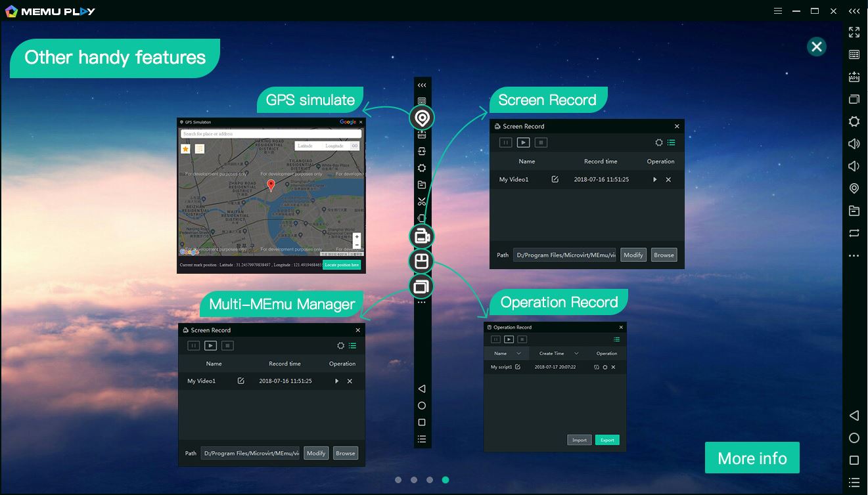Click the back triangle on the center toolbar
868x495 pixels.
422,389
